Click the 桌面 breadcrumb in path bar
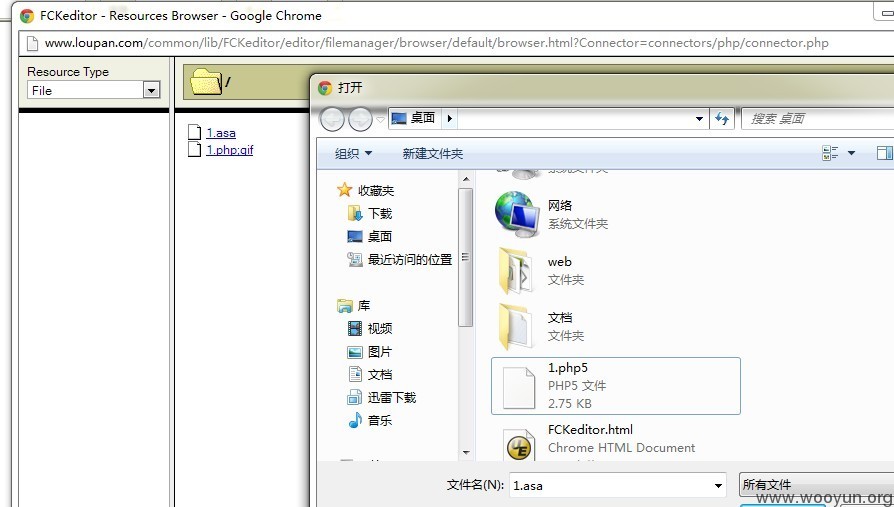Viewport: 894px width, 507px height. (x=422, y=118)
